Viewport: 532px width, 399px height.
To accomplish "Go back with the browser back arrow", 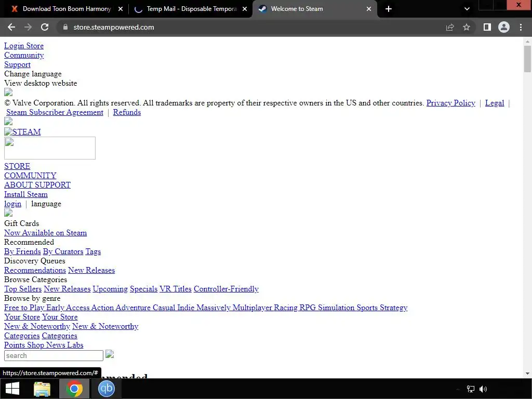I will pos(11,27).
